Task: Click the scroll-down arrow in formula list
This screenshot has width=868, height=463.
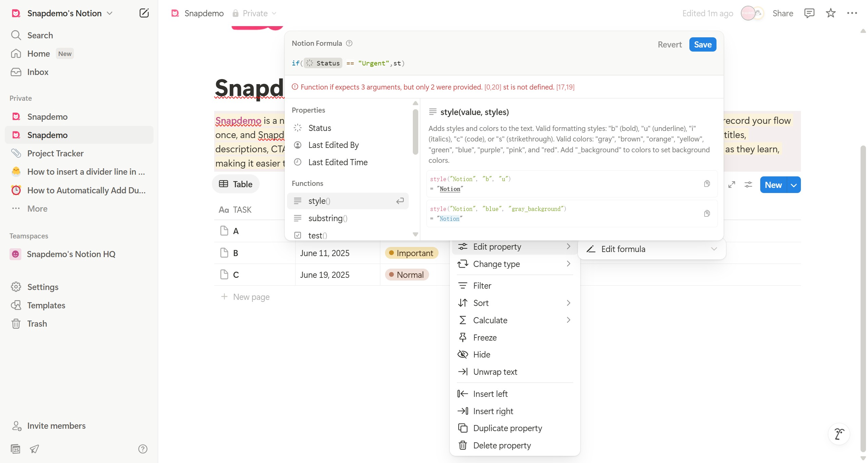Action: 415,234
